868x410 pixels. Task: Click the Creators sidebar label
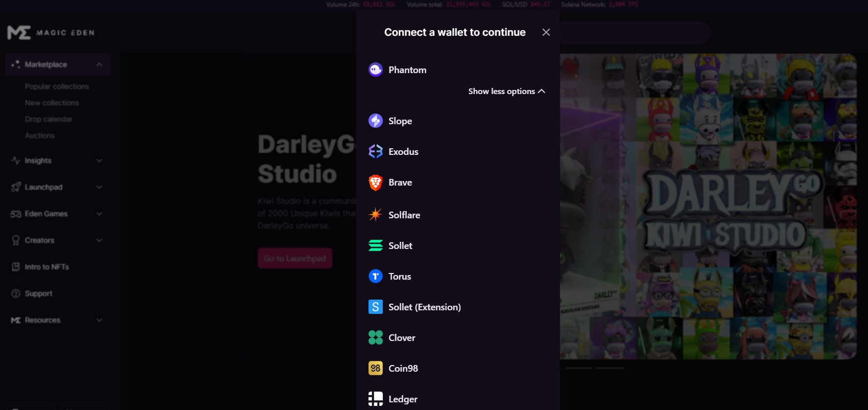coord(39,240)
